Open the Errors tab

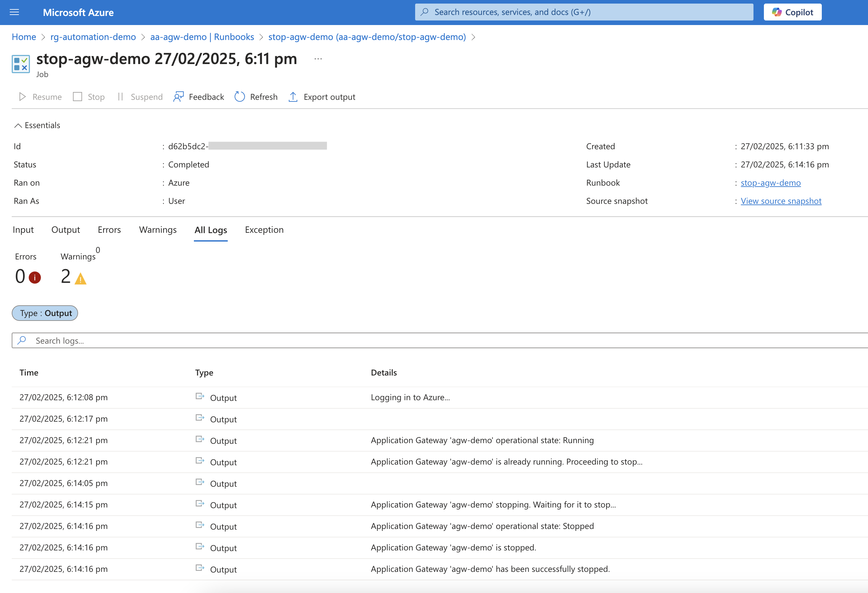tap(109, 230)
